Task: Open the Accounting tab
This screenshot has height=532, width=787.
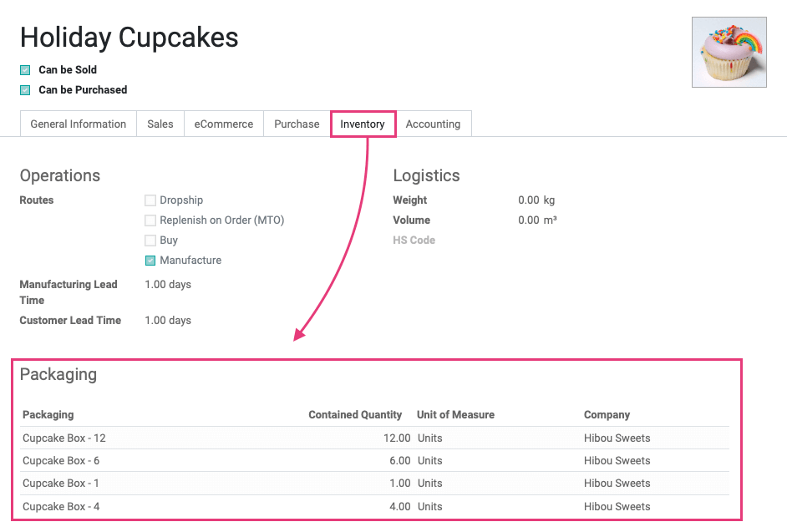Action: coord(433,124)
